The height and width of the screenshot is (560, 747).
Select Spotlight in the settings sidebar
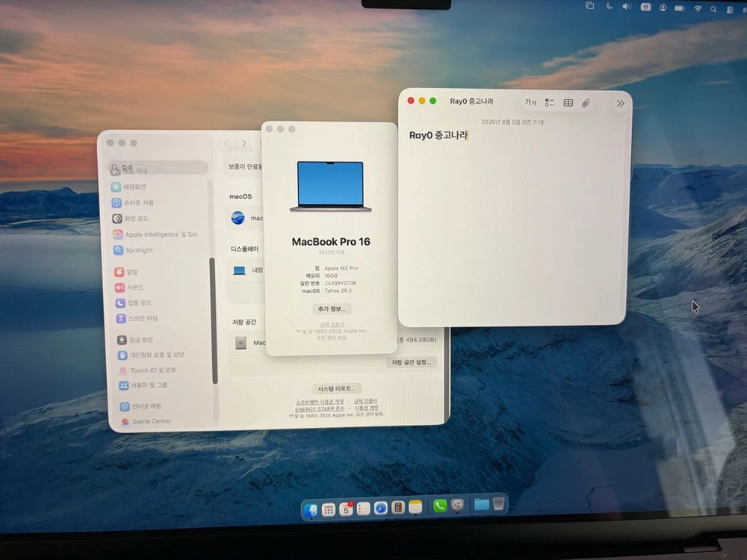point(134,250)
